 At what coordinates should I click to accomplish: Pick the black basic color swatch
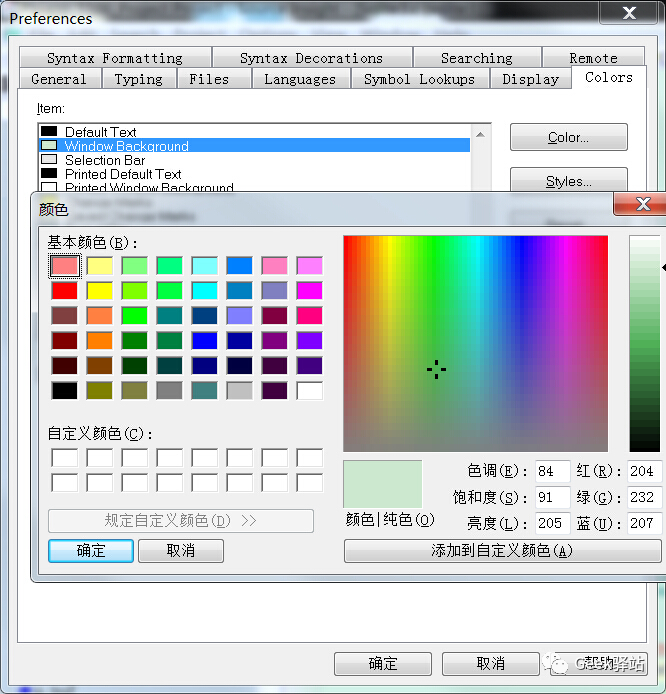tap(65, 390)
